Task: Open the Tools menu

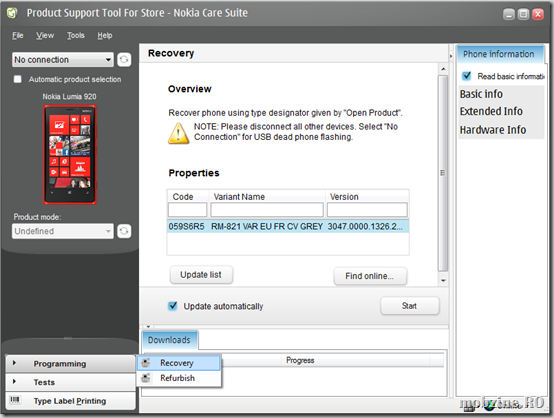Action: coord(76,35)
